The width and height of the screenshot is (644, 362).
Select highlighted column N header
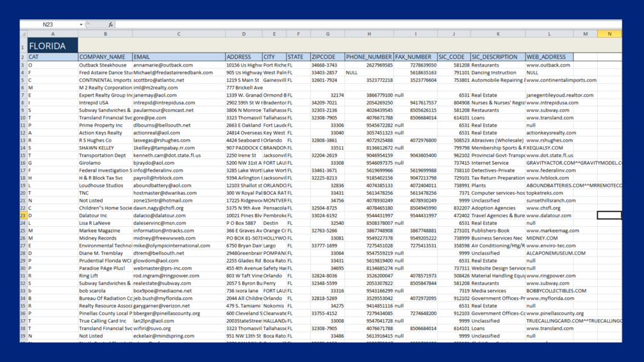(609, 34)
